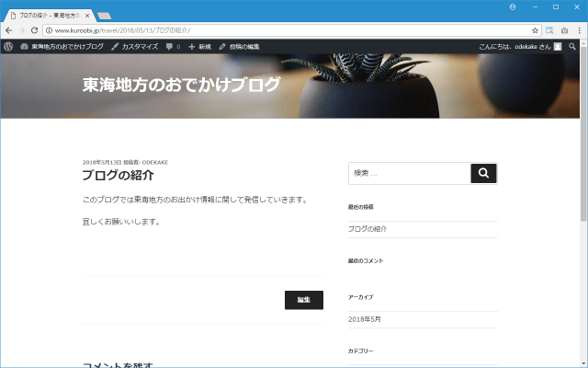The width and height of the screenshot is (588, 368).
Task: Open the こんにちは、odekake さん account menu
Action: coord(520,47)
